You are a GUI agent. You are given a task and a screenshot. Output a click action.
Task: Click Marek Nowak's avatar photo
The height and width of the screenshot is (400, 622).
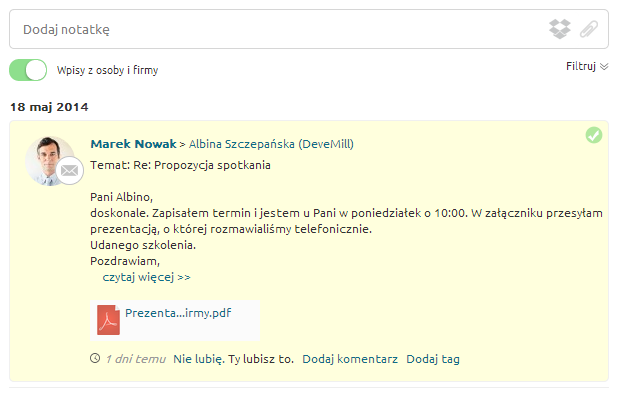(50, 161)
